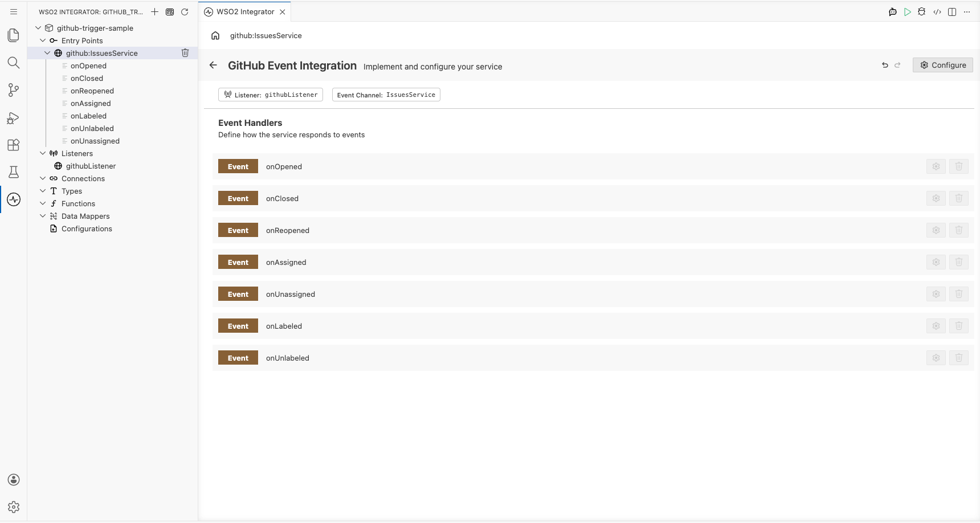Collapse the Listeners section
Image resolution: width=980 pixels, height=523 pixels.
click(43, 153)
